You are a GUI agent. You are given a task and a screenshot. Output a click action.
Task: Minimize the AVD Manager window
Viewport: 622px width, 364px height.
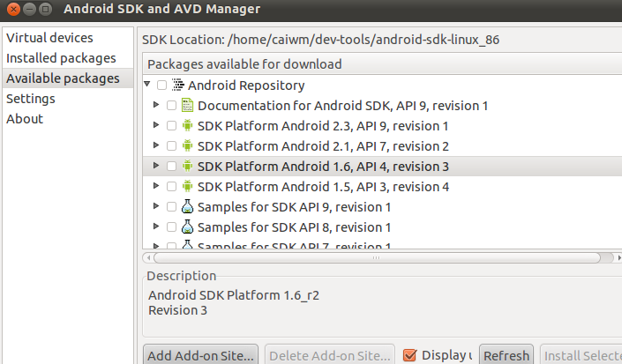(x=30, y=9)
